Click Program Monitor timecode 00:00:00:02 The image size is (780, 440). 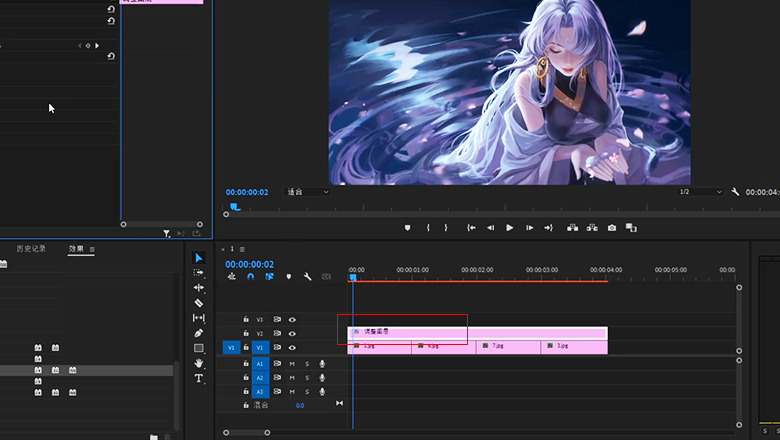[x=247, y=192]
